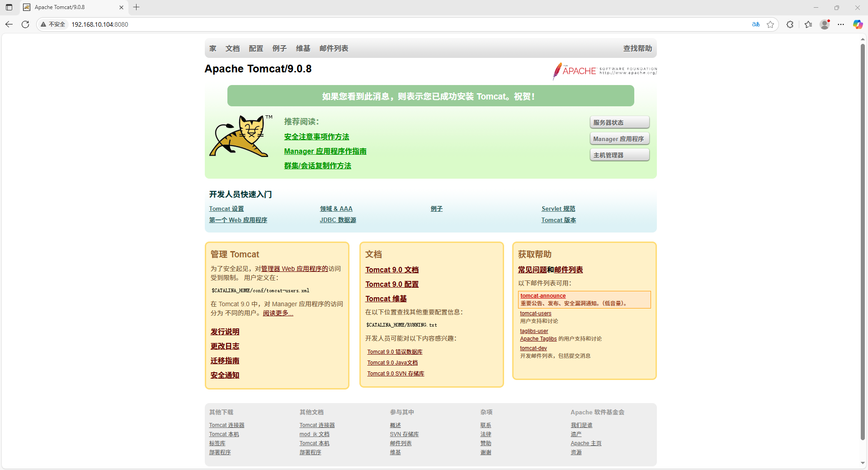
Task: Click the 阅读更多... link
Action: [278, 313]
